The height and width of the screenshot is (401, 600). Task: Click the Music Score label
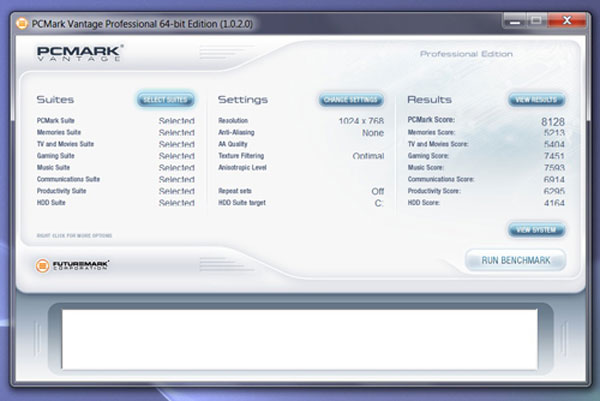point(426,168)
